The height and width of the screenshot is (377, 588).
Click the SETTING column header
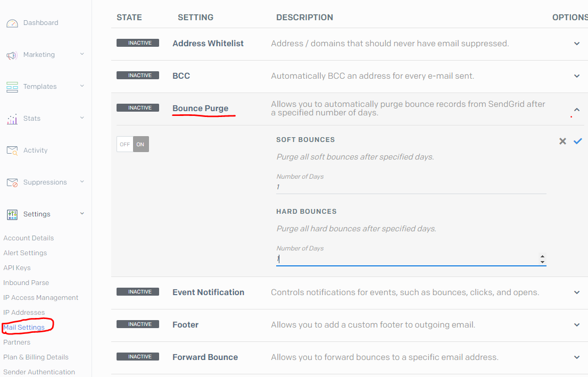click(x=195, y=18)
